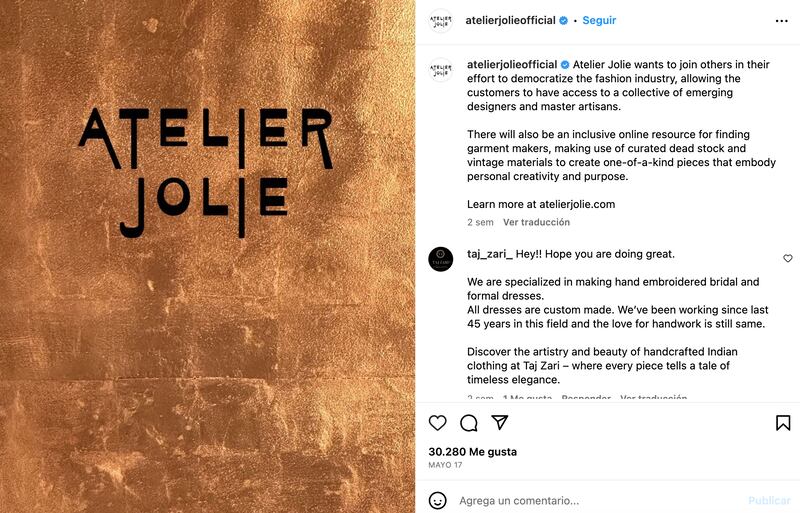This screenshot has height=513, width=800.
Task: Open comments via speech bubble icon
Action: pyautogui.click(x=468, y=423)
